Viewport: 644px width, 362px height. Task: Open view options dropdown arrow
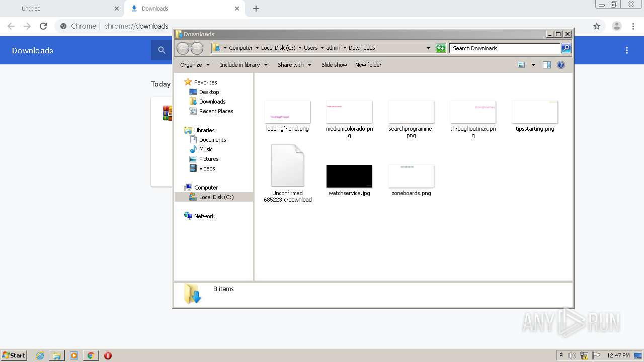tap(533, 65)
